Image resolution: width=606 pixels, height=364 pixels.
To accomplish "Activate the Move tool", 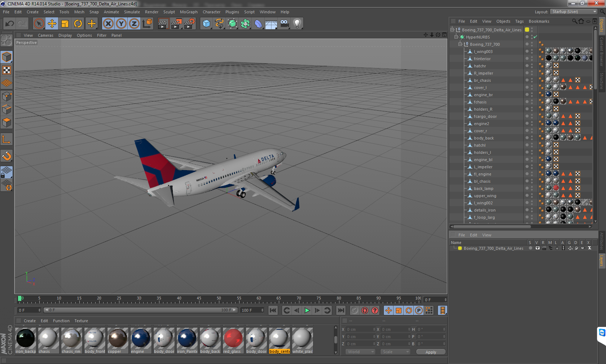I will coord(52,24).
